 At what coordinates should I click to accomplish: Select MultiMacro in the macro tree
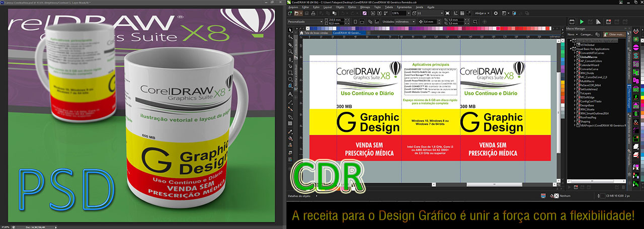pyautogui.click(x=587, y=82)
